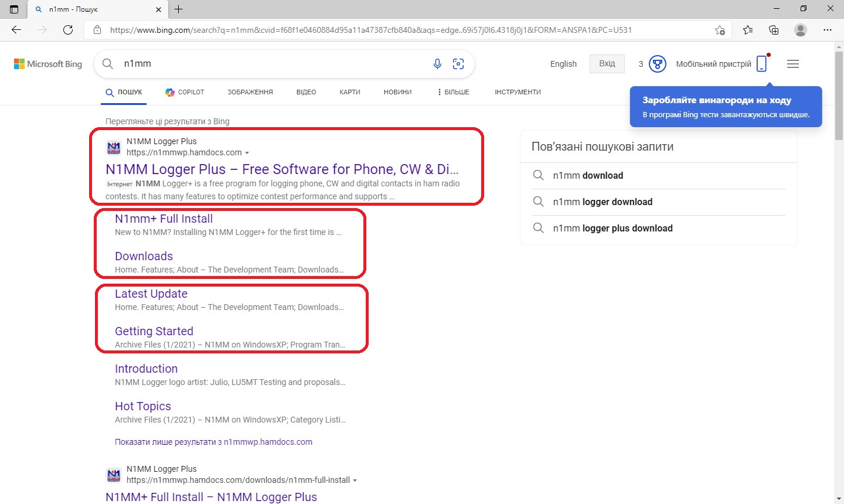844x504 pixels.
Task: Open Microsoft Rewards trophy icon
Action: (658, 64)
